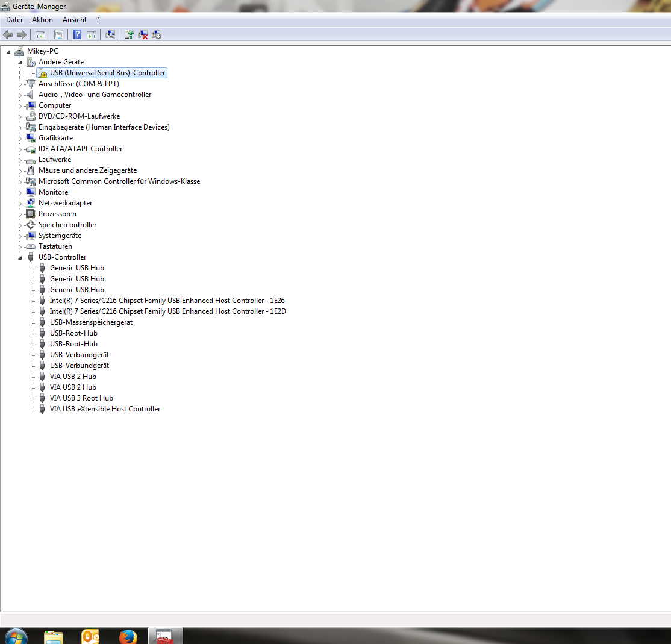Click the blue Help question-mark icon
This screenshot has height=644, width=671.
78,35
